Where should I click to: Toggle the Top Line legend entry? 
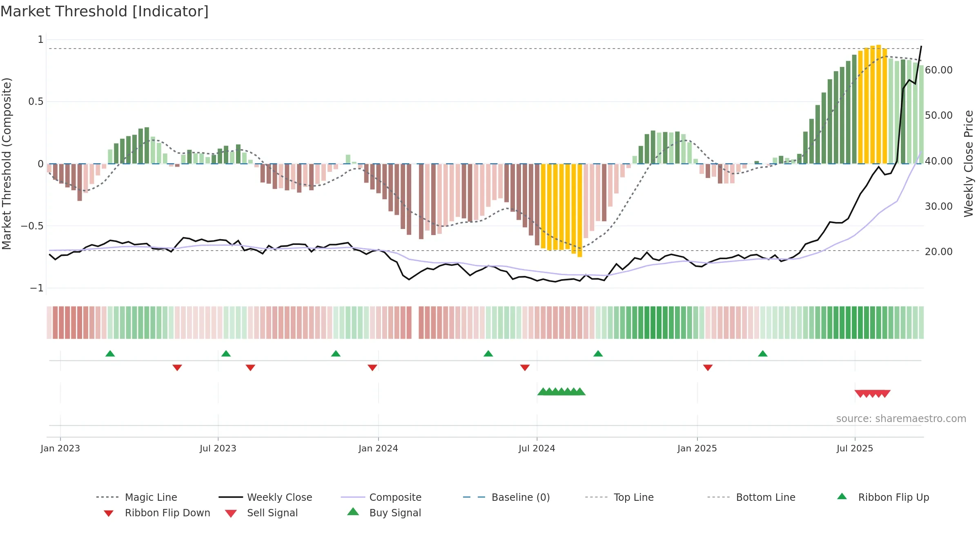pyautogui.click(x=619, y=497)
